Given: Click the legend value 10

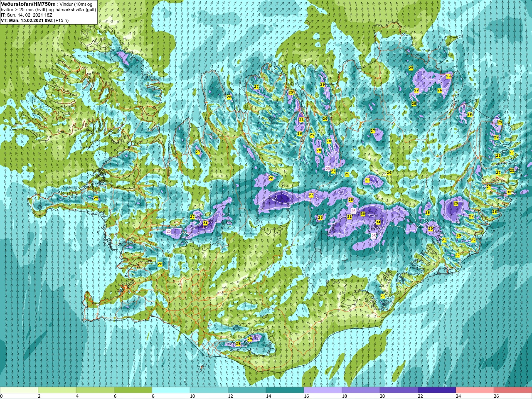Looking at the screenshot, I should point(192,396).
